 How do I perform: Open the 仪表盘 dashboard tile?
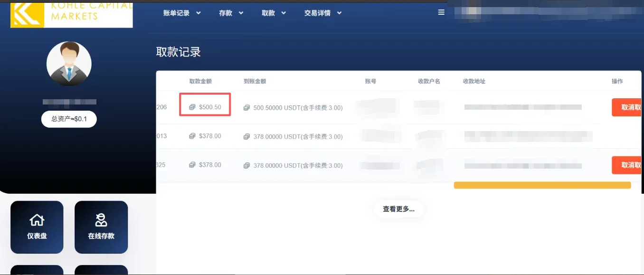point(37,227)
